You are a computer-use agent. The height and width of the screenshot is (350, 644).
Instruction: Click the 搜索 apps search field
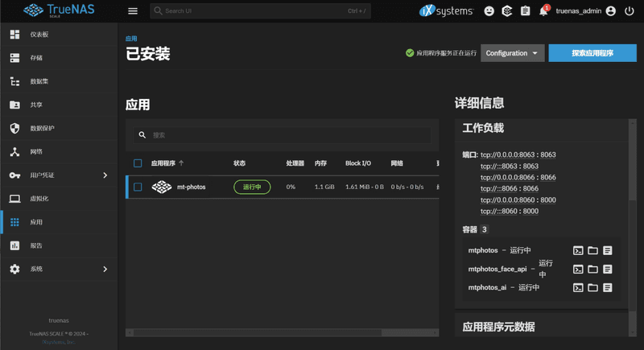coord(283,135)
